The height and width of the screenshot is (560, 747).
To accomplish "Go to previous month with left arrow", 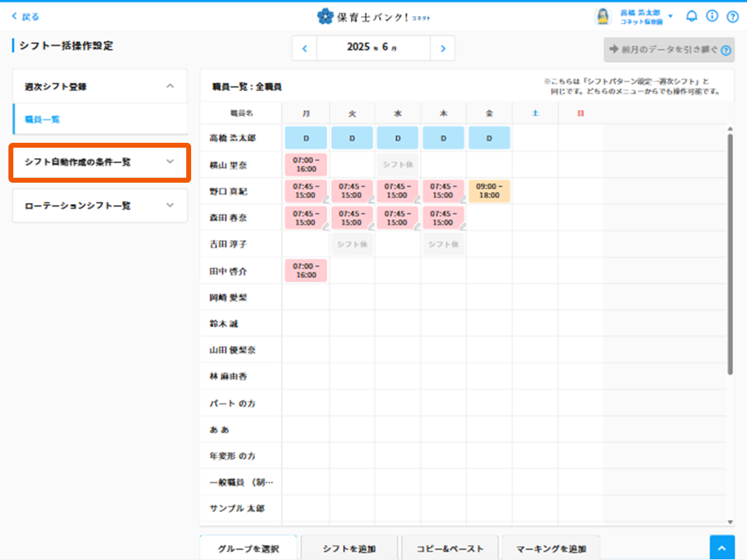I will [x=305, y=48].
